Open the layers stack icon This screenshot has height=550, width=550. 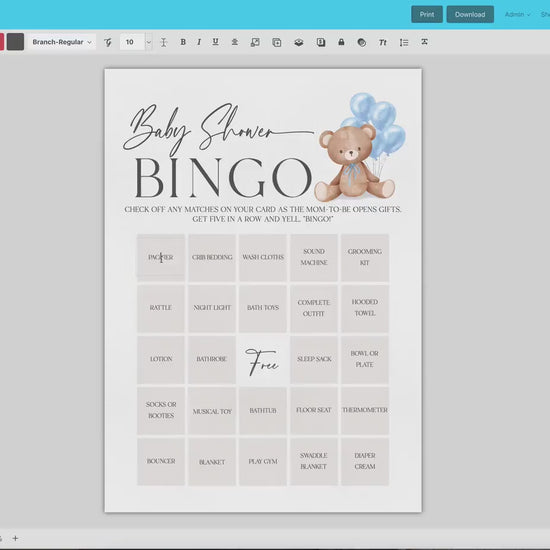(299, 42)
